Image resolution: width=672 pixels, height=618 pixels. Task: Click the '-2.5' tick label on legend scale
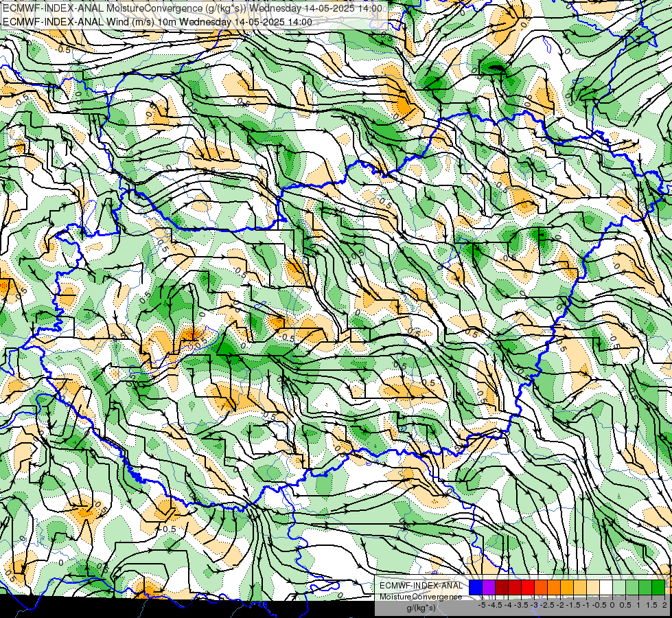coord(548,605)
